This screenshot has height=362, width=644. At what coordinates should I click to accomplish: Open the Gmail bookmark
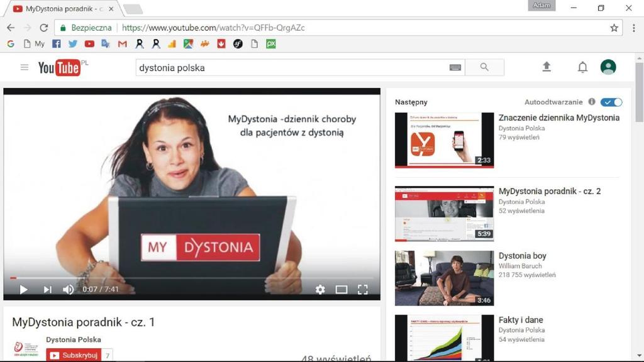tap(123, 44)
